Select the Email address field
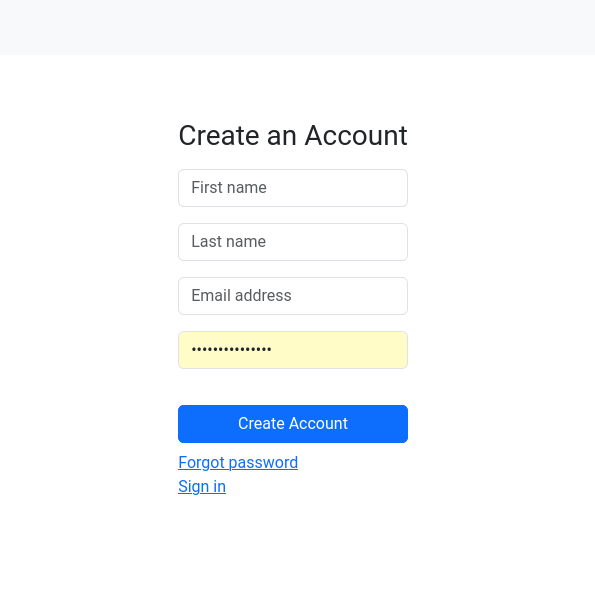 [293, 296]
